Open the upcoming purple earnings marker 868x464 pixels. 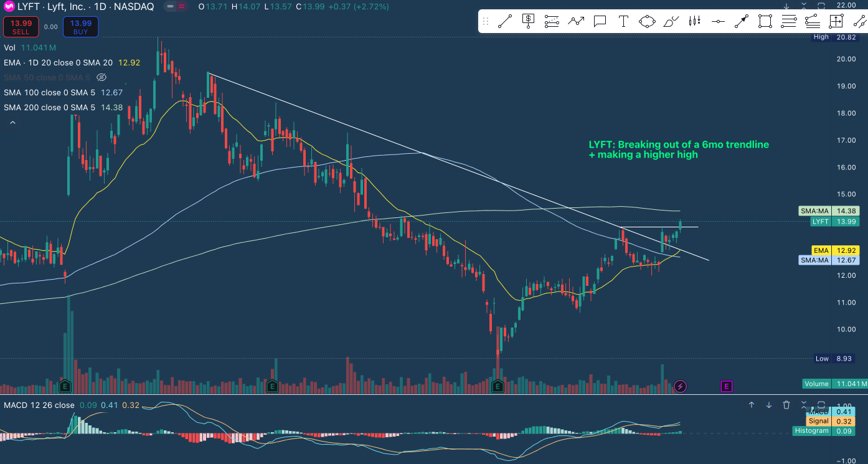click(727, 387)
